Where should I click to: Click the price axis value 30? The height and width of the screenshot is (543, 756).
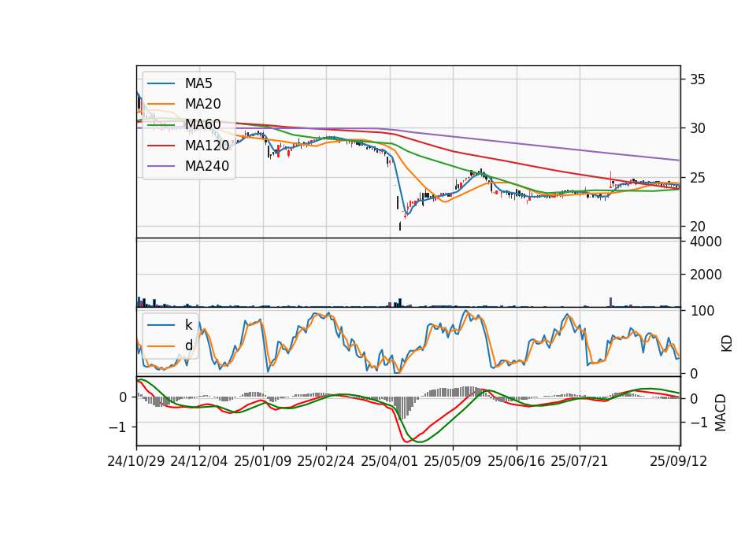tap(698, 128)
